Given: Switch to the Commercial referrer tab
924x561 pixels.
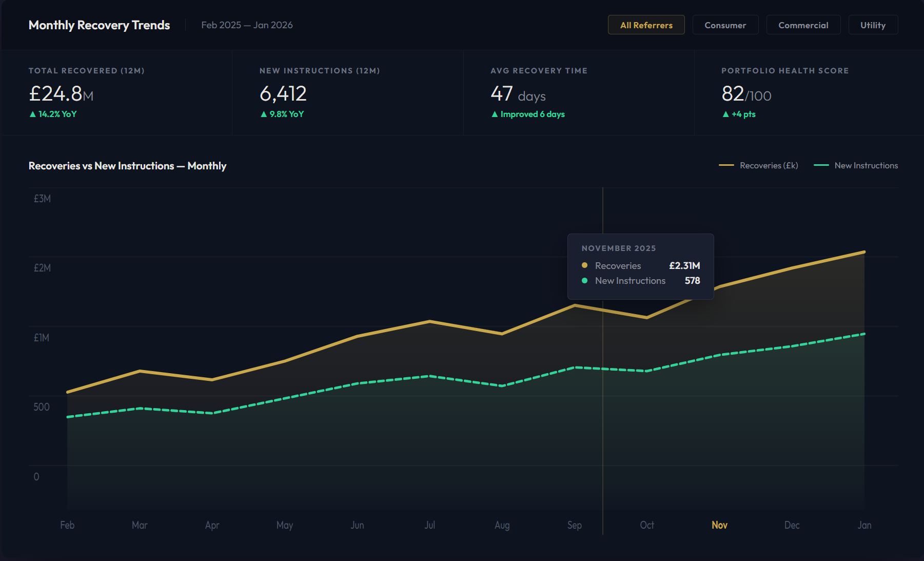Looking at the screenshot, I should pyautogui.click(x=803, y=25).
